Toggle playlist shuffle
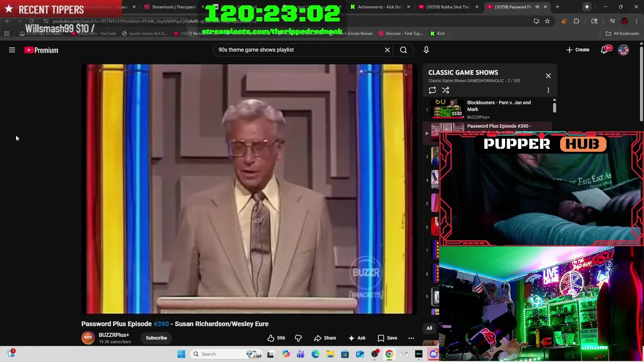Viewport: 644px width, 362px height. (x=446, y=90)
